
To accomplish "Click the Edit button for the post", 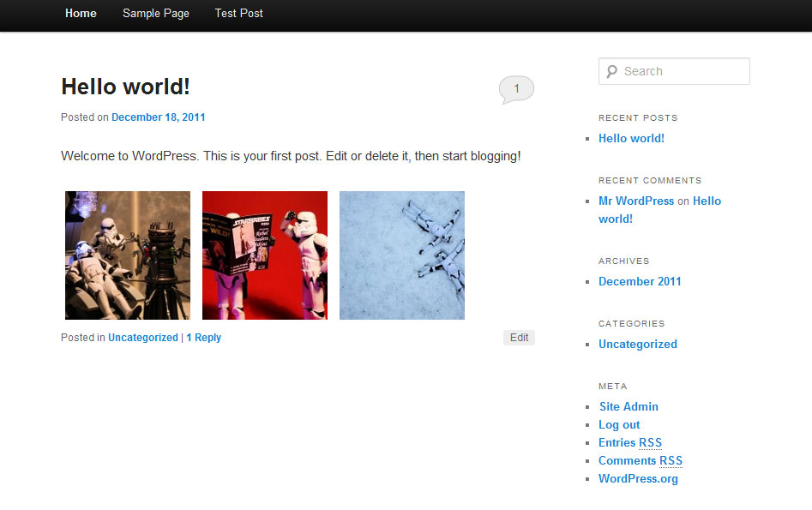I will (519, 338).
